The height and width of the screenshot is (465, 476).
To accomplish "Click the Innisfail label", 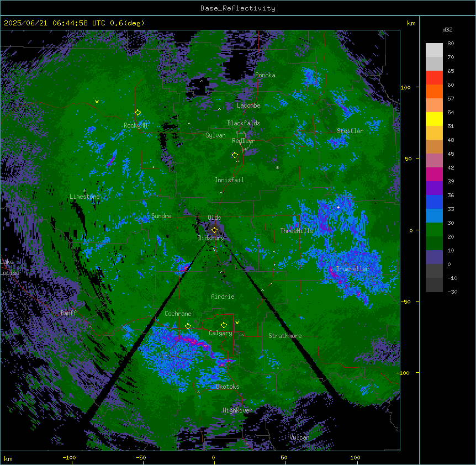I will 229,180.
